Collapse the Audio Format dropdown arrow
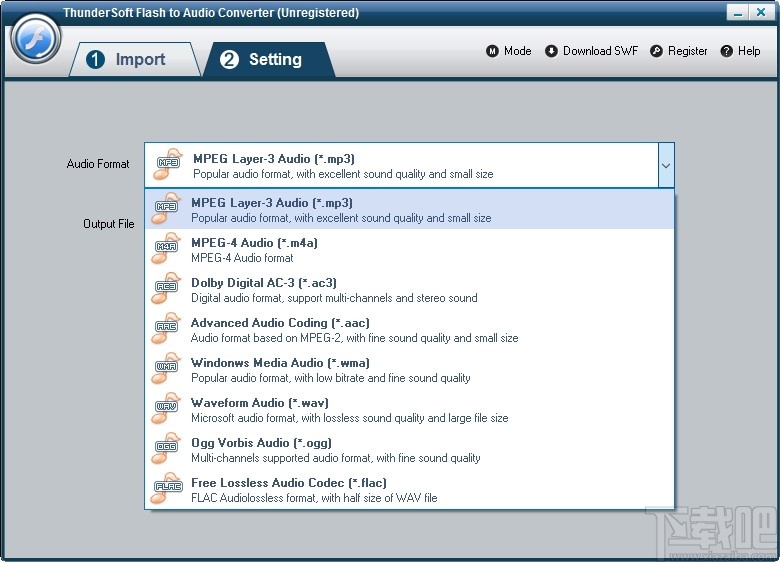Screen dimensions: 780x562 (666, 165)
